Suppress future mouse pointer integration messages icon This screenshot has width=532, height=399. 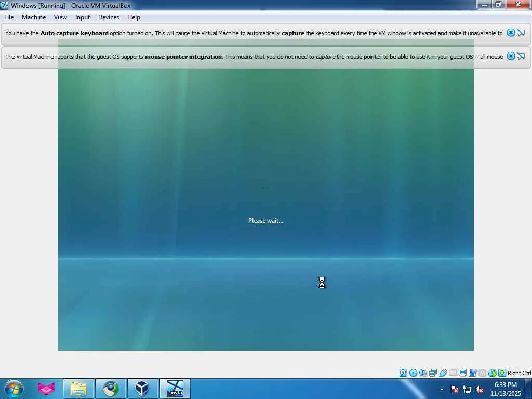pyautogui.click(x=521, y=56)
